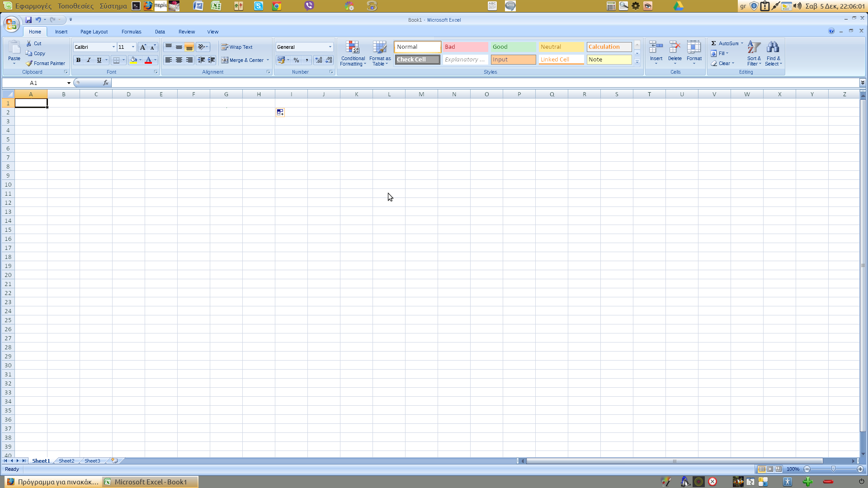868x488 pixels.
Task: Open the Format cells menu
Action: click(694, 52)
